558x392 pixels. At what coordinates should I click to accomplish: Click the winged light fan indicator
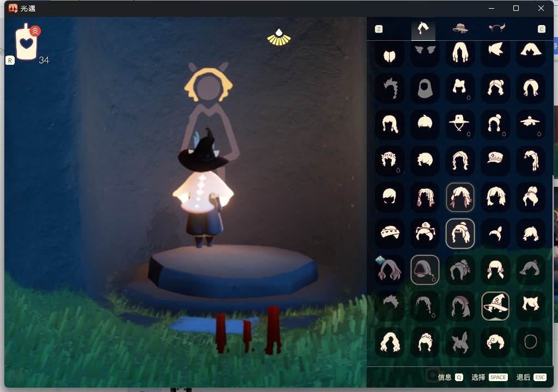point(279,38)
